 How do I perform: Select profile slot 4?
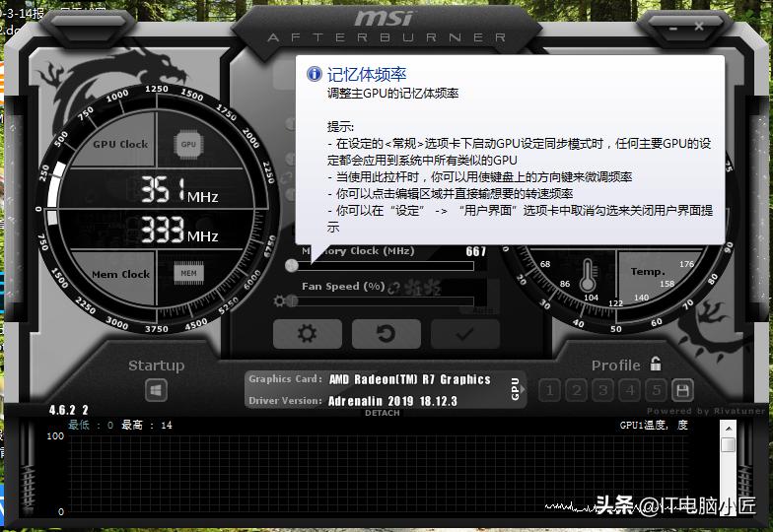click(x=629, y=391)
